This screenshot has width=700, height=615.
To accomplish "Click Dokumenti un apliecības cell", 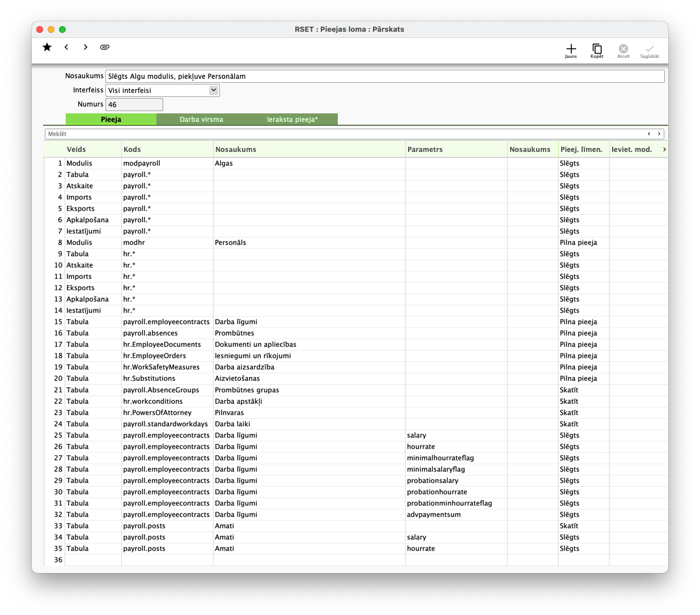I will tap(309, 345).
